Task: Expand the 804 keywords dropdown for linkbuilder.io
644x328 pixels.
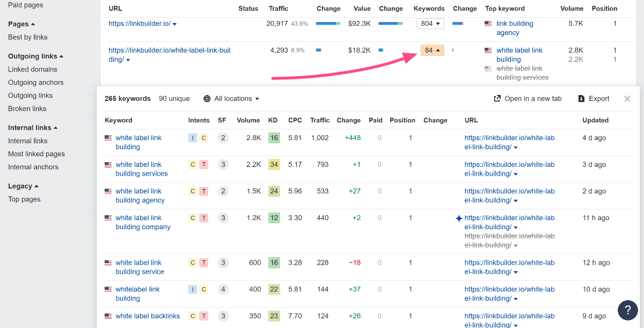Action: (430, 24)
